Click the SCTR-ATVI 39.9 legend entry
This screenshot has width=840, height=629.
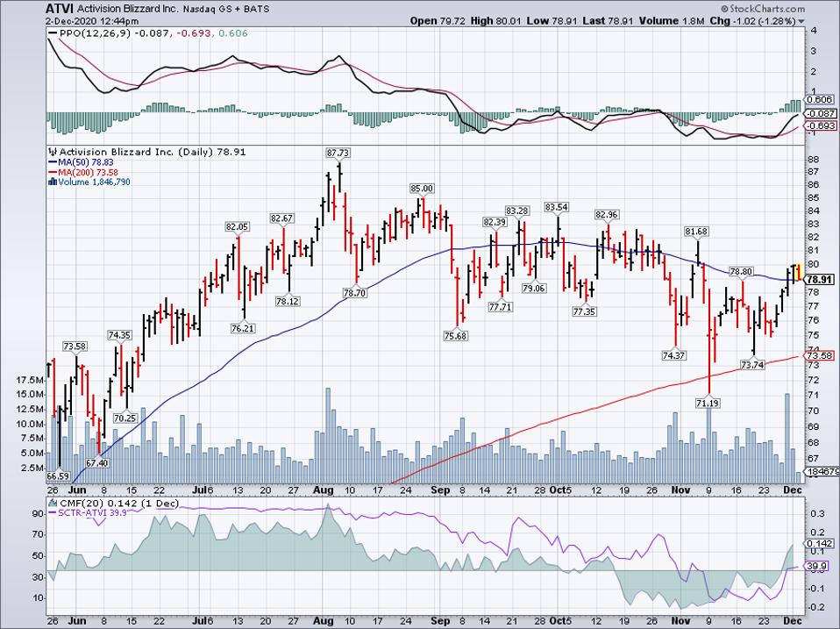(x=93, y=512)
